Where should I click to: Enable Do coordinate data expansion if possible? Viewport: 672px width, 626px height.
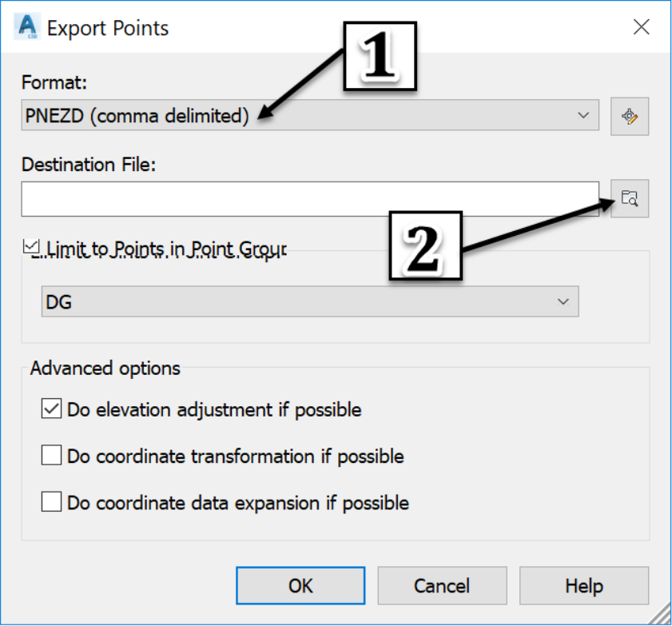pyautogui.click(x=51, y=501)
